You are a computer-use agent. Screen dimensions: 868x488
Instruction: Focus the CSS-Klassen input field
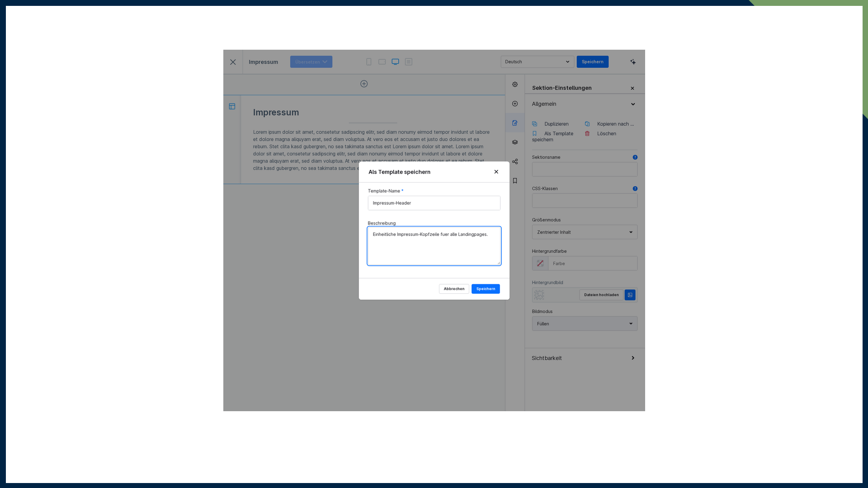pos(585,201)
